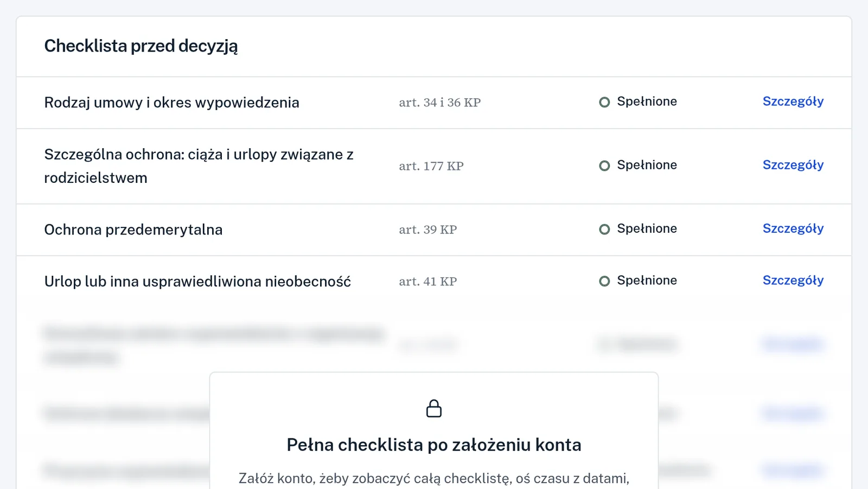
Task: Click the 'art. 41 KP' reference
Action: tap(428, 282)
